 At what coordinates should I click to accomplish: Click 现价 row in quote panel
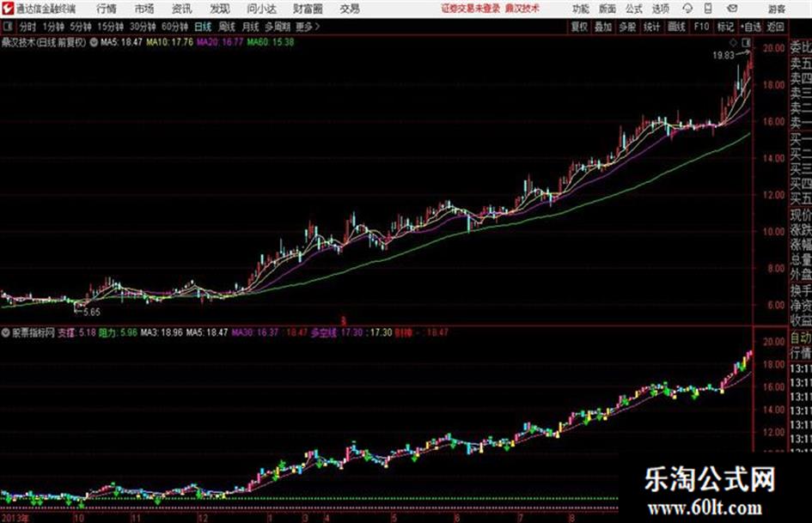tap(801, 215)
